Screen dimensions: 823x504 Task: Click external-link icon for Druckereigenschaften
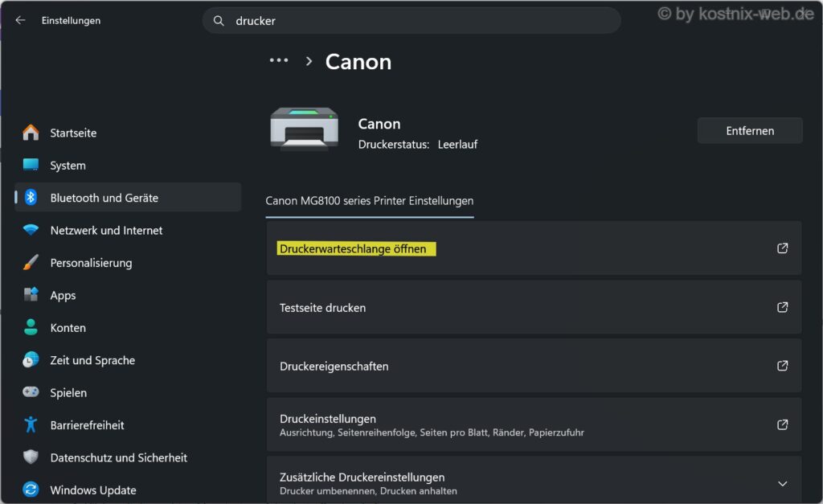click(783, 365)
